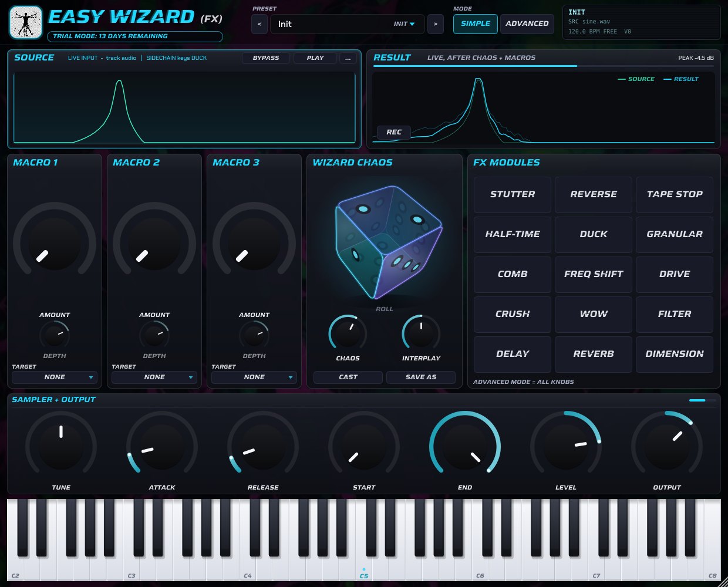The image size is (728, 587).
Task: Click 'ADVANCED MODE = ALL KNOBS' text
Action: coord(524,382)
